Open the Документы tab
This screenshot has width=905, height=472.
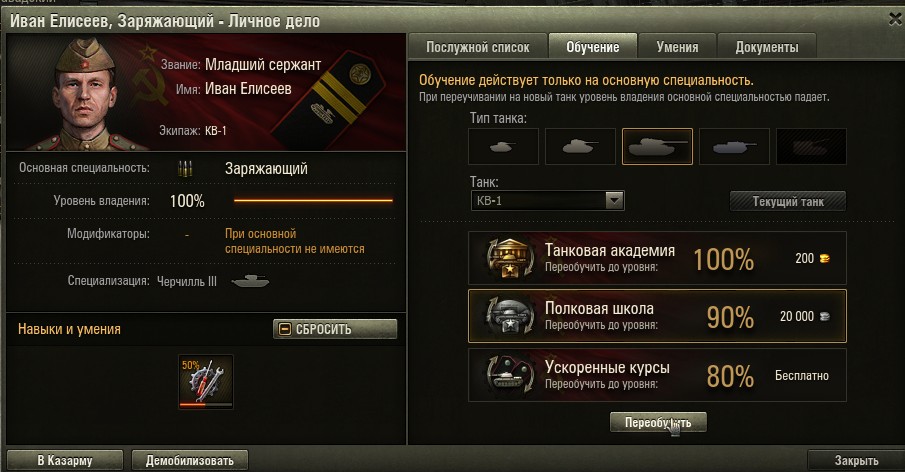(x=766, y=47)
